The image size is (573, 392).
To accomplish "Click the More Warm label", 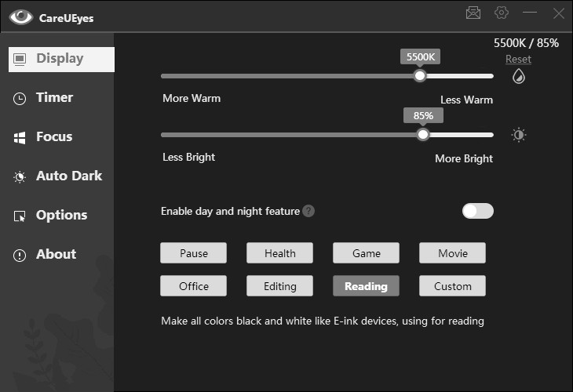I will pyautogui.click(x=192, y=98).
